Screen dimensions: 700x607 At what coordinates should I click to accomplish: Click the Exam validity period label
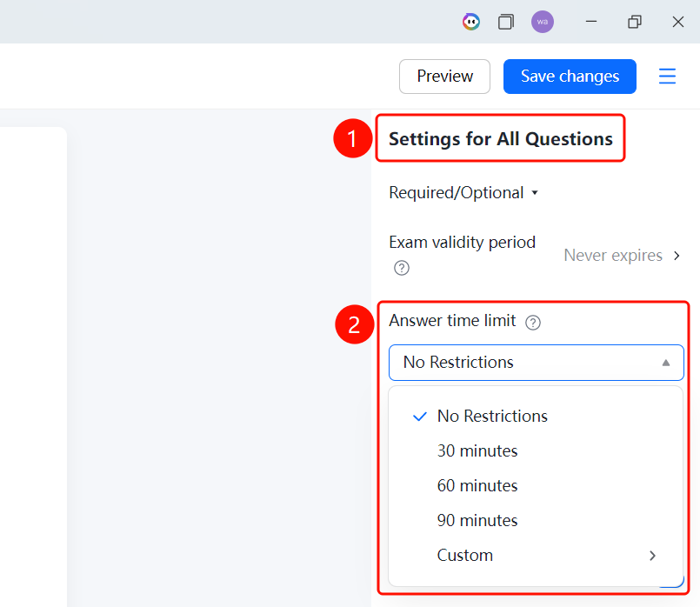(462, 243)
